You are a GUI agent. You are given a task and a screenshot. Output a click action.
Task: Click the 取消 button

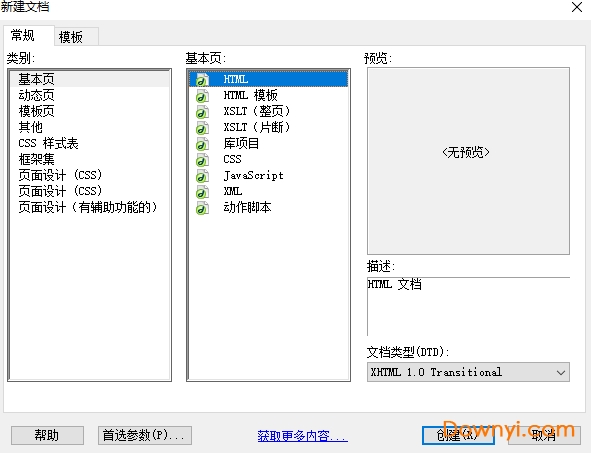[x=544, y=435]
